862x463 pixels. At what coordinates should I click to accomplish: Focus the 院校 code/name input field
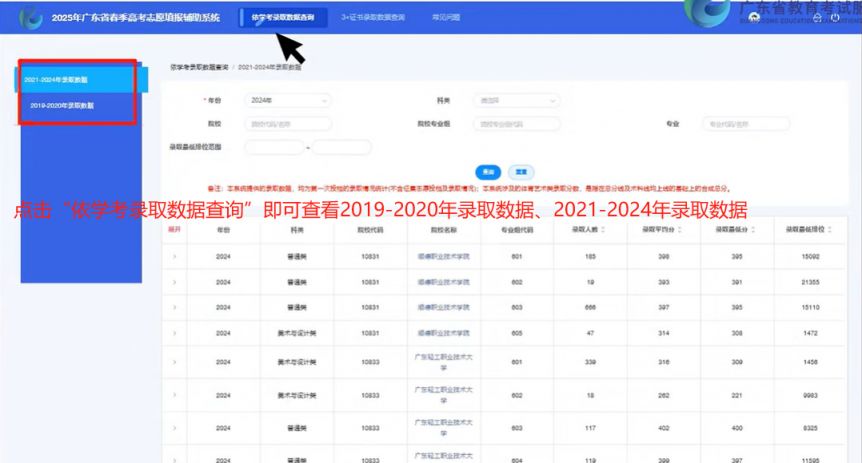[x=288, y=124]
